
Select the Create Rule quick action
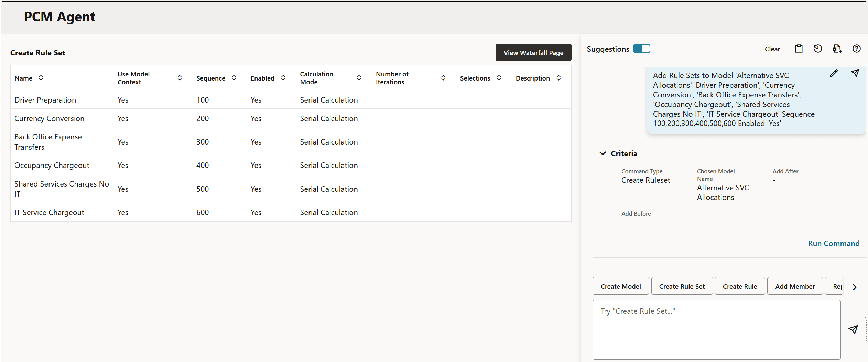coord(740,286)
